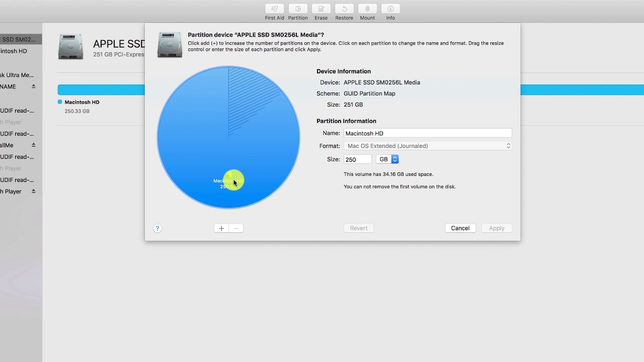644x362 pixels.
Task: Open the Partition toolbar icon
Action: (x=298, y=9)
